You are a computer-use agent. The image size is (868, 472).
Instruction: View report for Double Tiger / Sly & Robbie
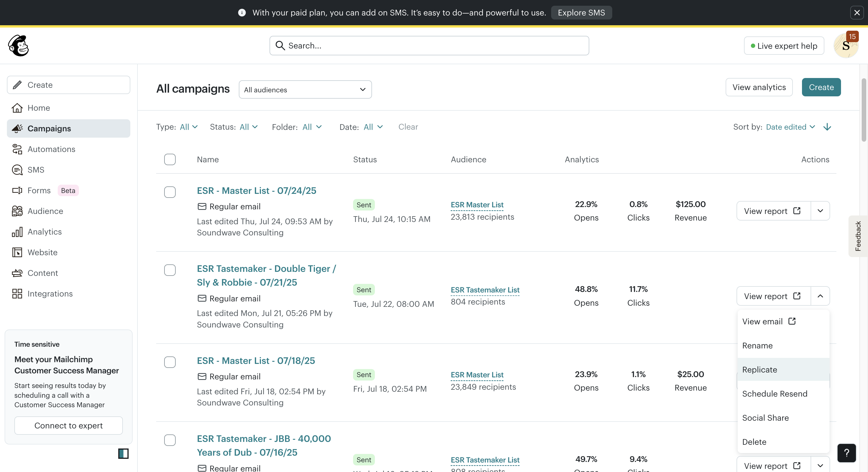[x=774, y=296]
